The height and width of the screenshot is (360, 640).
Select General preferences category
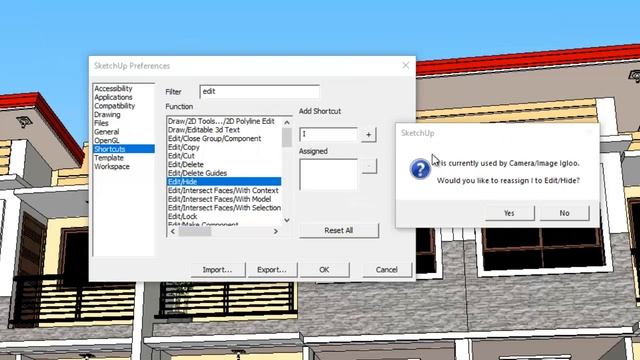click(x=107, y=132)
